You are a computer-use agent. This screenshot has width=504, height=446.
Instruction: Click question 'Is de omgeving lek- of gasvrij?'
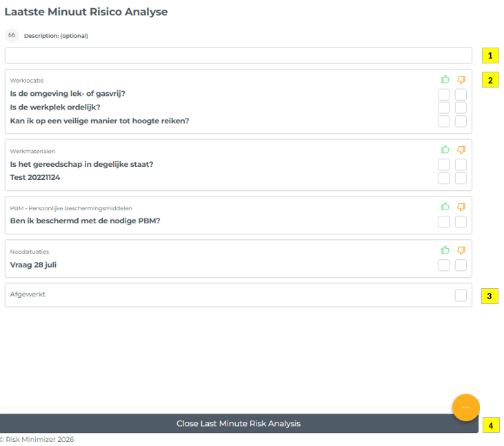pos(68,94)
